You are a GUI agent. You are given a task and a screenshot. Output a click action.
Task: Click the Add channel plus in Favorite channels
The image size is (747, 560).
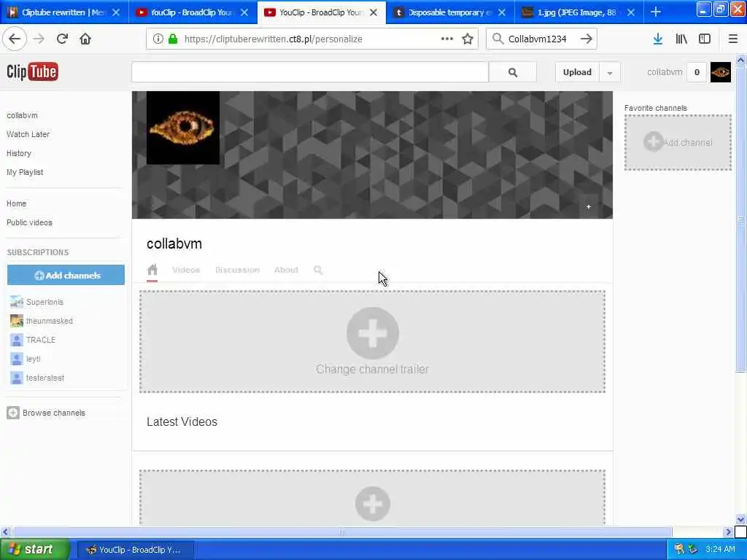653,142
